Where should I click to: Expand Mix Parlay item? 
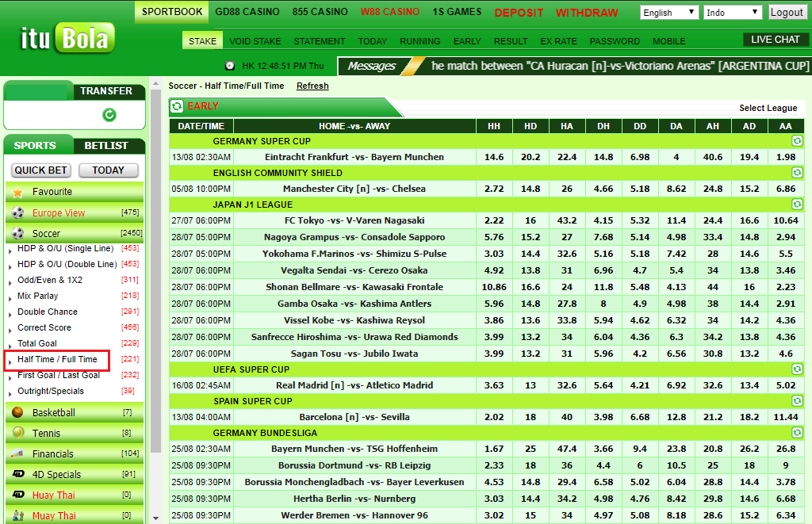[37, 296]
